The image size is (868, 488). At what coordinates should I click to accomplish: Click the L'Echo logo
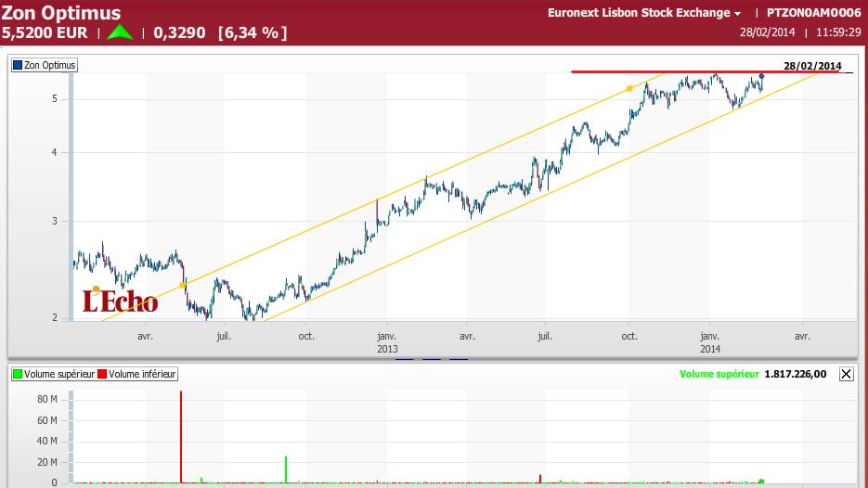coord(120,301)
